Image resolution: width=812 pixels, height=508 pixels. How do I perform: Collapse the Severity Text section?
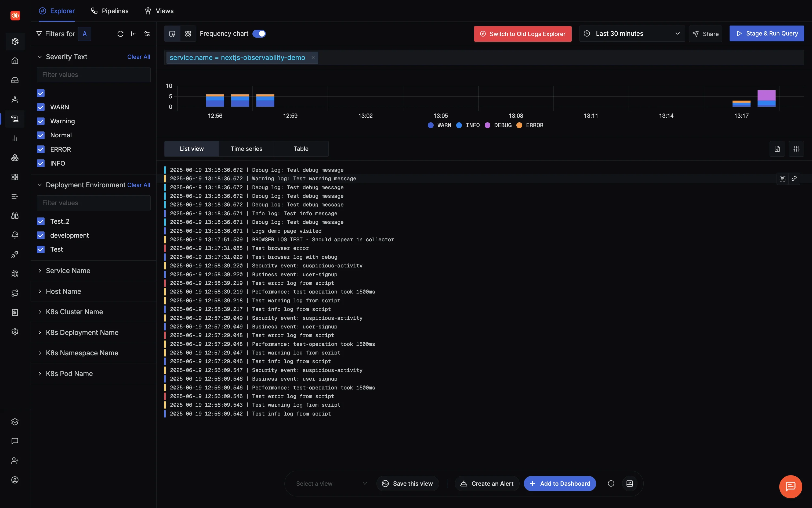39,57
